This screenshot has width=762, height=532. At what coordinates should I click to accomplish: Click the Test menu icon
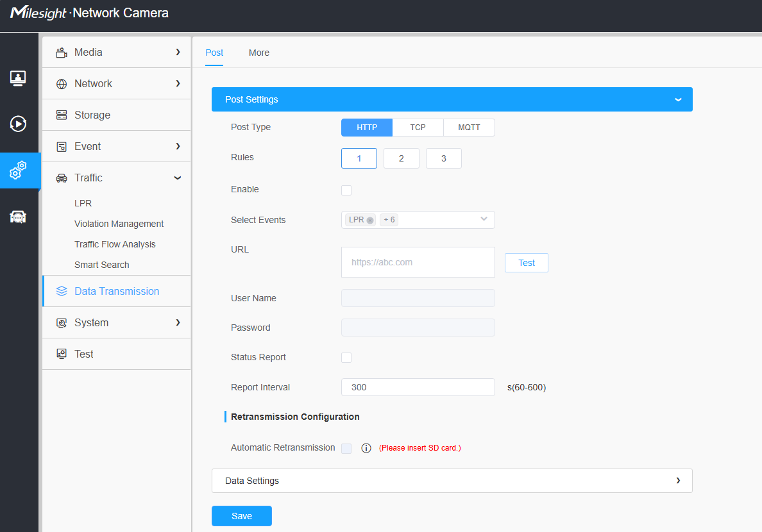click(x=62, y=354)
